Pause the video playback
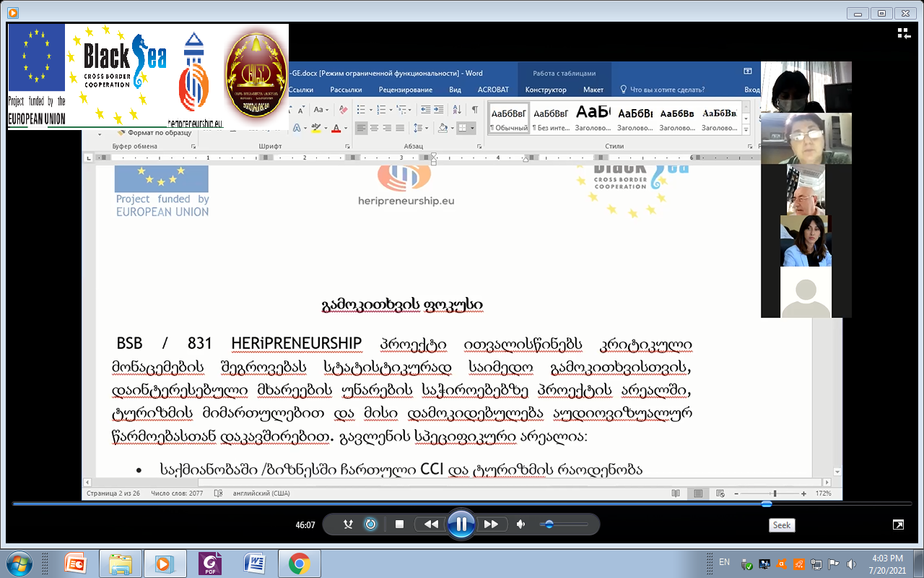 [461, 525]
